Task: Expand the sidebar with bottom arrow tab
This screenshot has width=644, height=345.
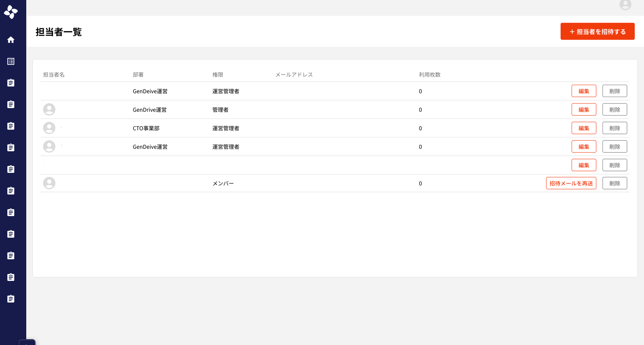Action: pyautogui.click(x=27, y=343)
